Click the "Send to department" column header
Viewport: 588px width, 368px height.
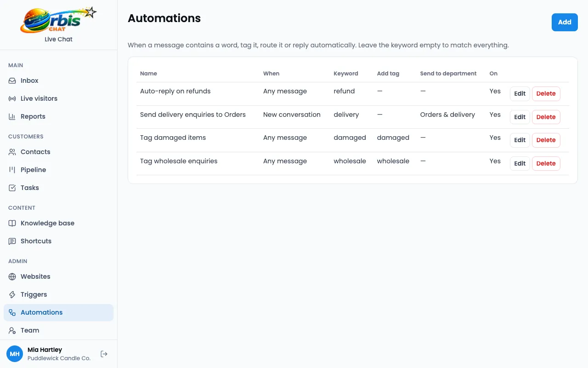tap(448, 74)
